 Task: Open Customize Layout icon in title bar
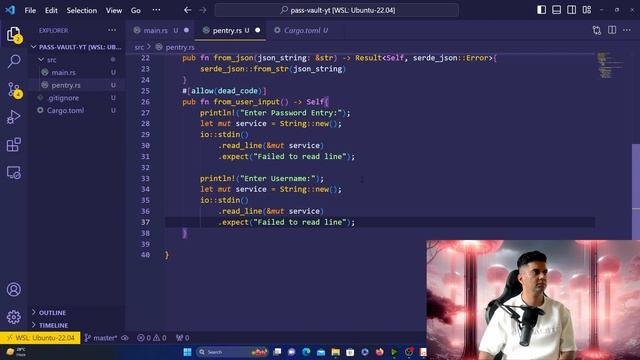(x=587, y=10)
